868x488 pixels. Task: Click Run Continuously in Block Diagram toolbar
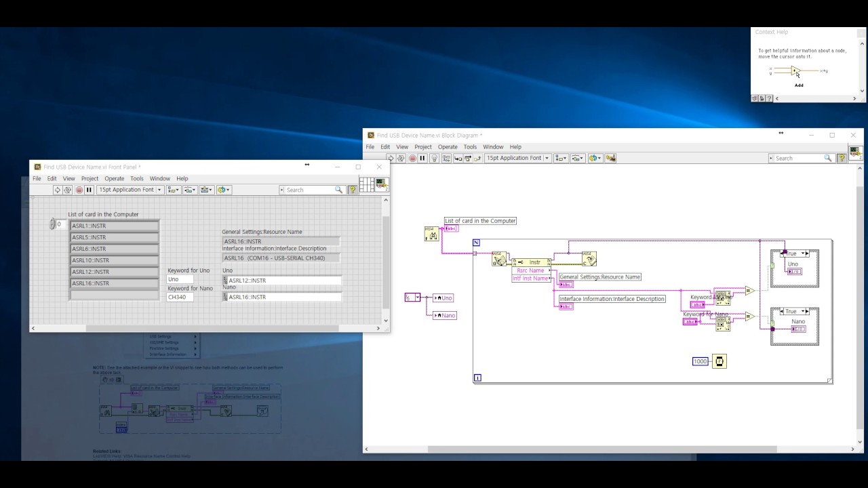(401, 158)
